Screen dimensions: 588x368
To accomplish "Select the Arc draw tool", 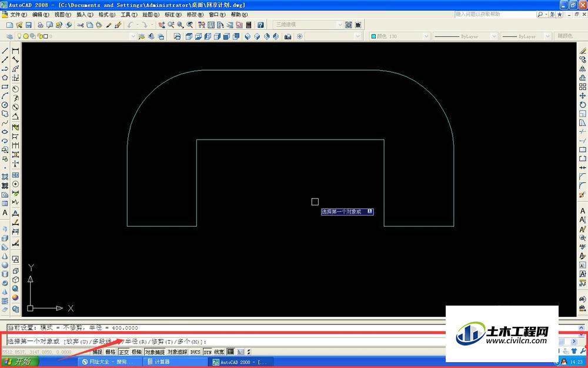I will pos(5,96).
